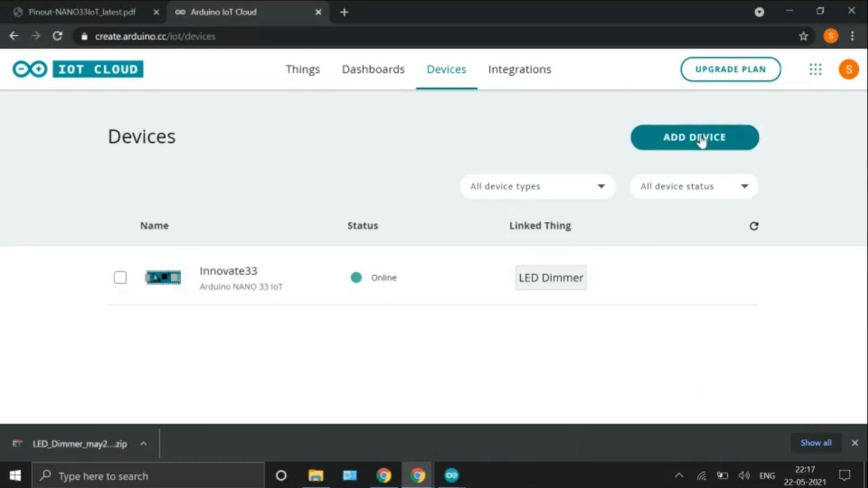The height and width of the screenshot is (488, 868).
Task: Reload the current page
Action: coord(57,36)
